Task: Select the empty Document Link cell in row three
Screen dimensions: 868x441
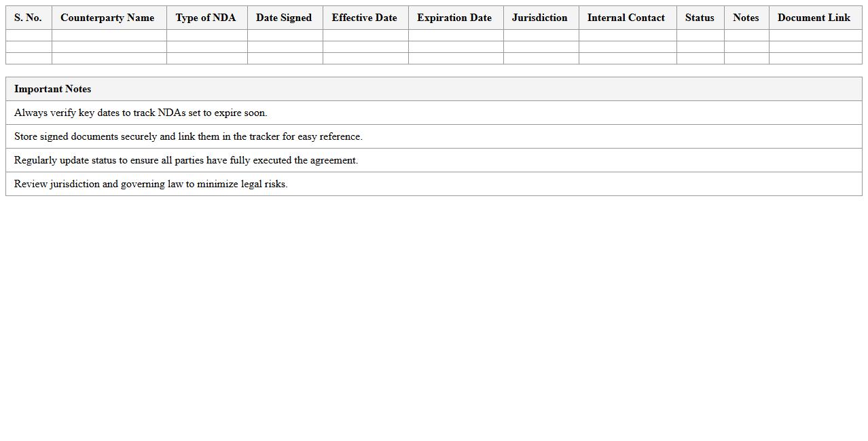Action: [814, 58]
